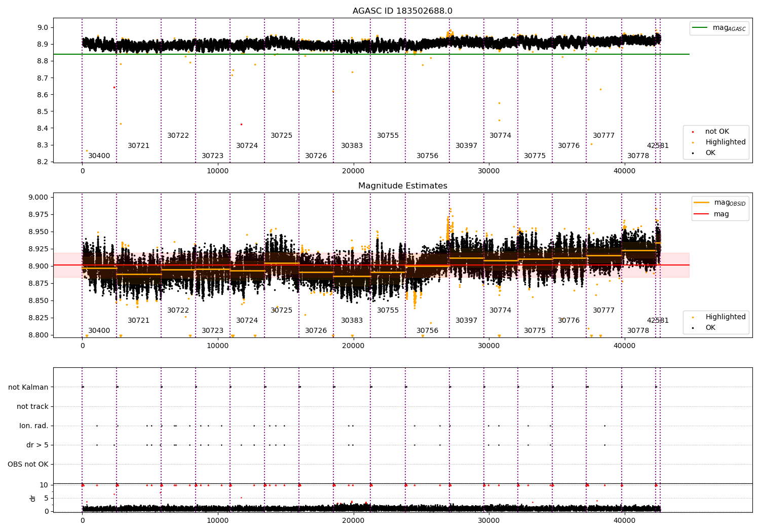Click y-axis tick 8.925 in Magnitude Estimates plot

39,249
